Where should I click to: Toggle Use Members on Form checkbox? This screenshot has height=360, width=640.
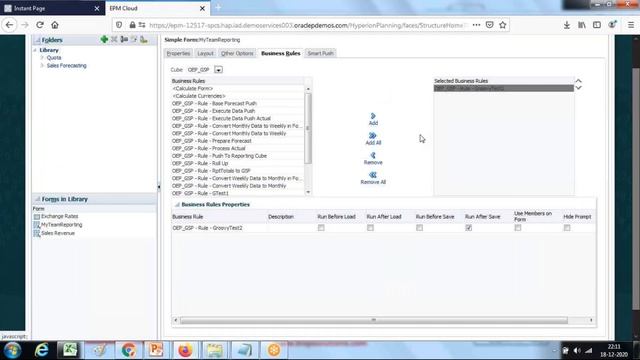click(518, 228)
